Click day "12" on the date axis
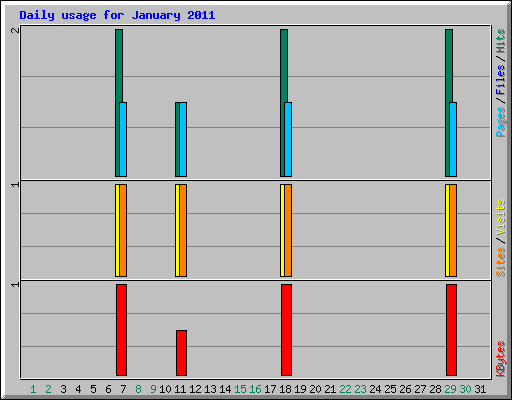 [x=195, y=389]
